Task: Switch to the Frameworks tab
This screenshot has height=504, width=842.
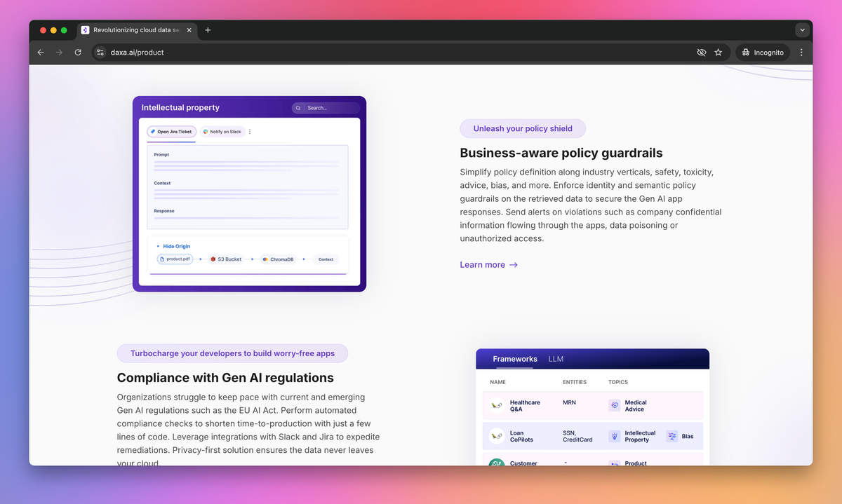Action: [x=515, y=359]
